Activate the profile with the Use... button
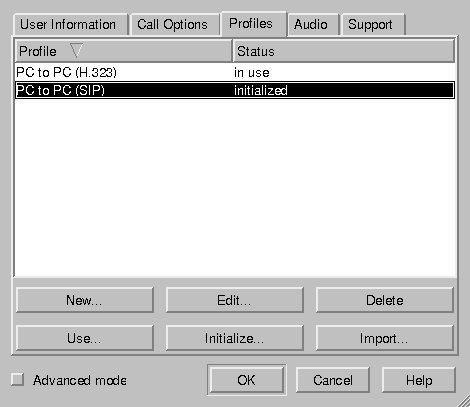Image resolution: width=470 pixels, height=407 pixels. pos(85,338)
